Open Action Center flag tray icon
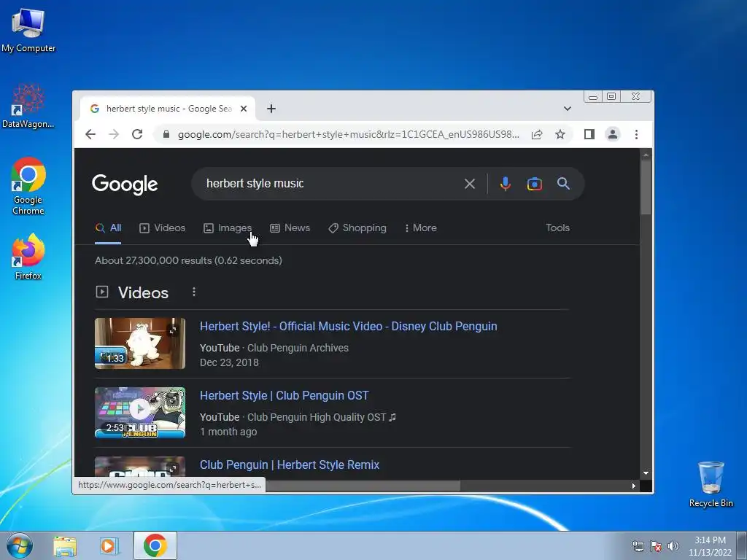 [656, 546]
